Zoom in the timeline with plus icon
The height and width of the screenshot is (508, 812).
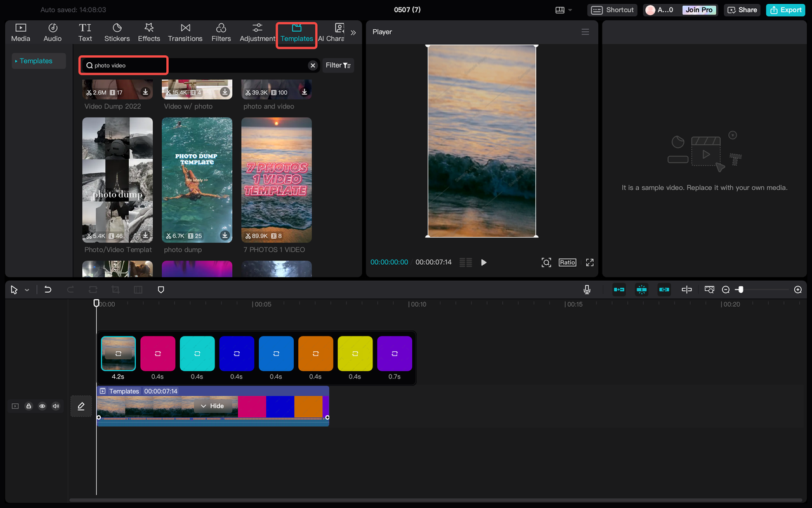pyautogui.click(x=798, y=290)
